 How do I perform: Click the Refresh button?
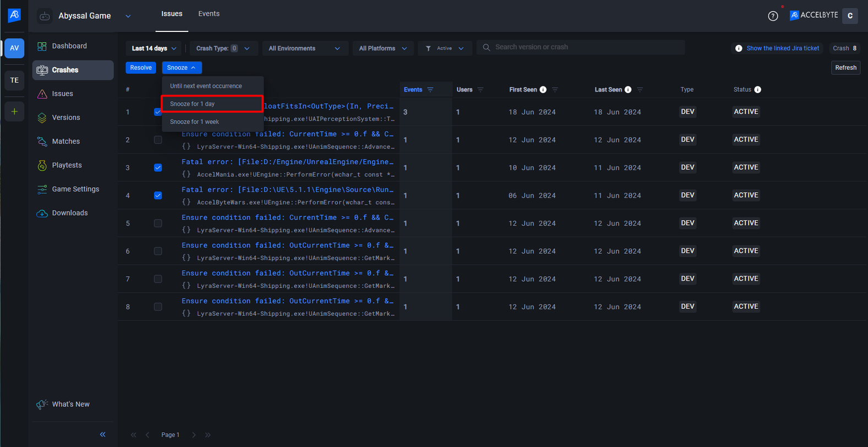click(x=845, y=68)
